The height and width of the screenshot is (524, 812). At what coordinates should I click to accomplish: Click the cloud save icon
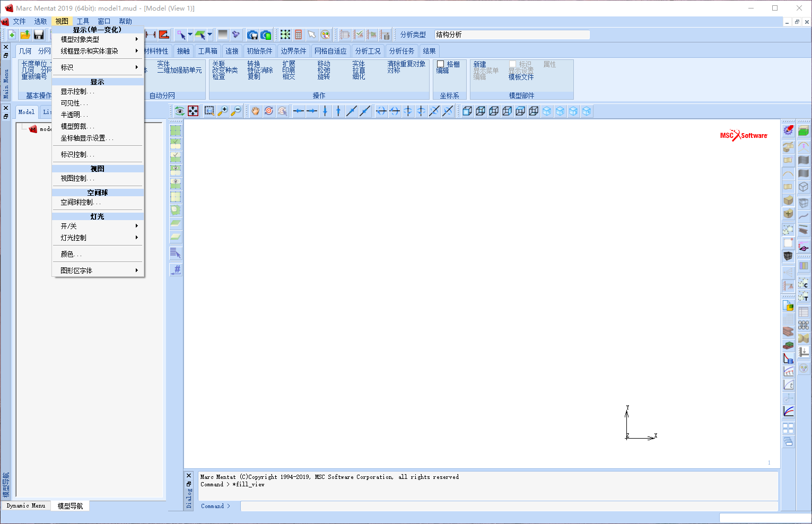point(253,34)
